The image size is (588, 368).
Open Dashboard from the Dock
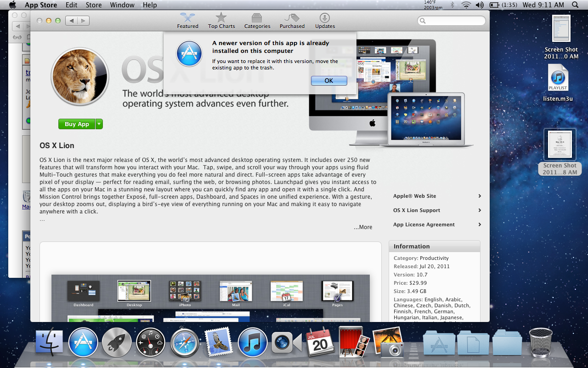151,343
